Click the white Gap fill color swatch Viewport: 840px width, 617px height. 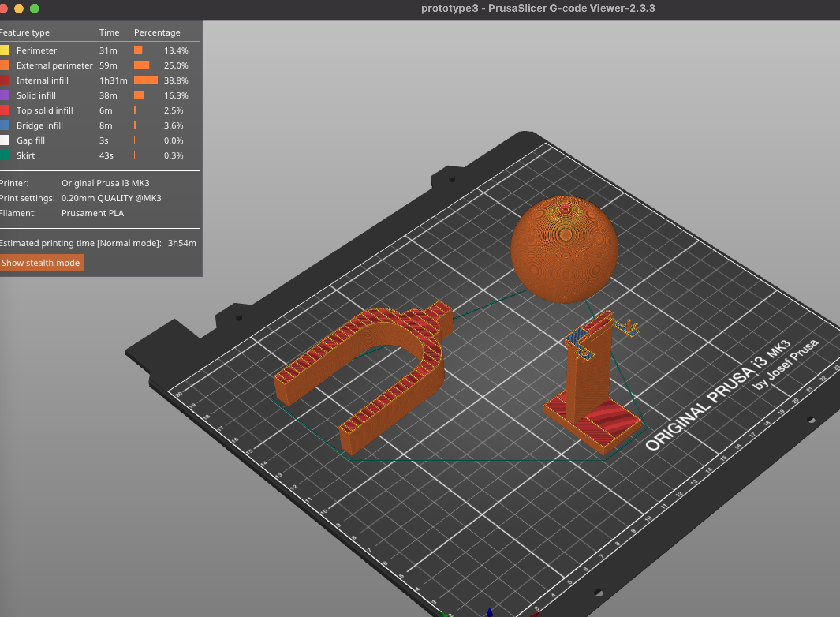point(5,140)
